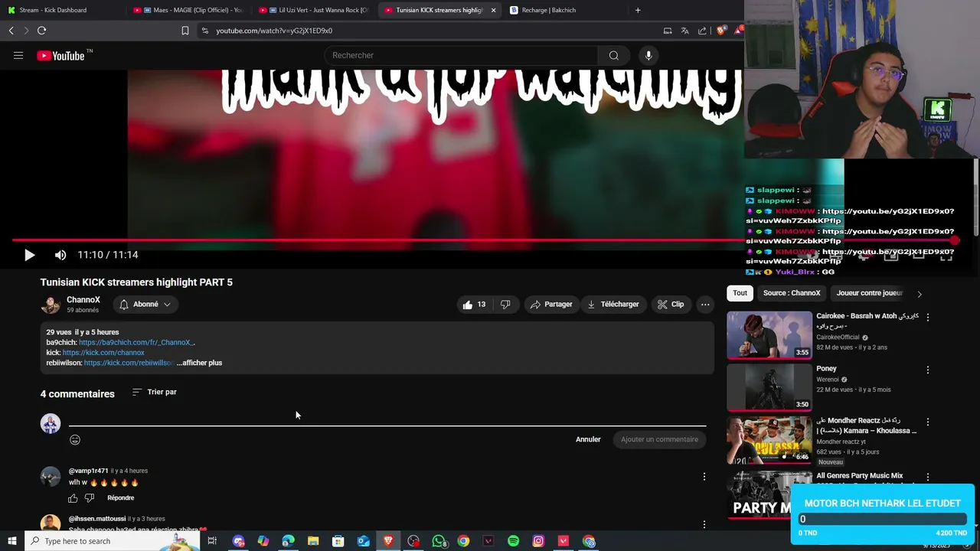Open the kick.com/rebiiwillson link
Image resolution: width=980 pixels, height=551 pixels.
click(x=129, y=363)
